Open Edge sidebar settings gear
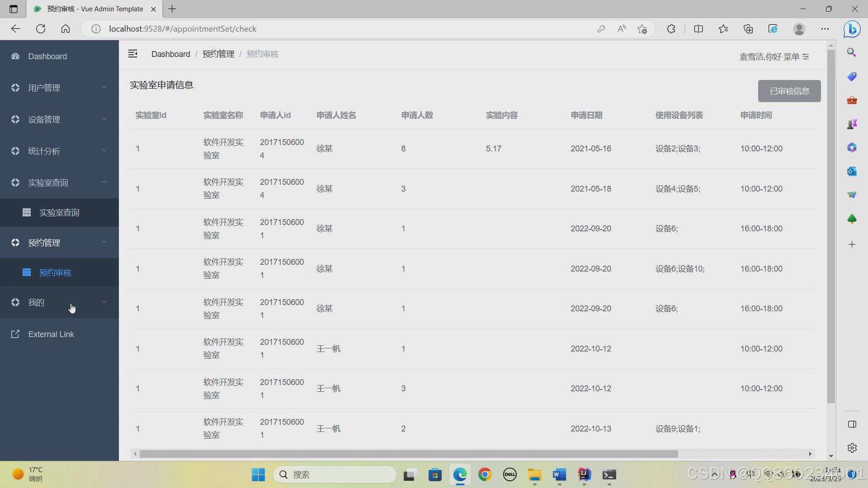Viewport: 868px width, 488px height. (852, 448)
